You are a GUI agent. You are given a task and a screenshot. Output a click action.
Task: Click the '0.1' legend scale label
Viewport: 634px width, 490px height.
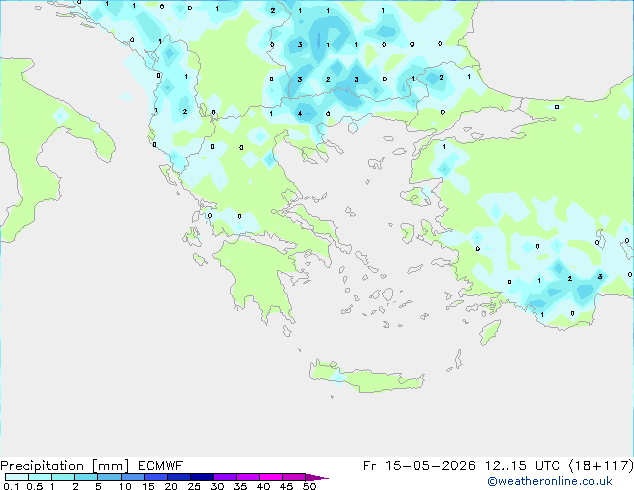point(11,486)
